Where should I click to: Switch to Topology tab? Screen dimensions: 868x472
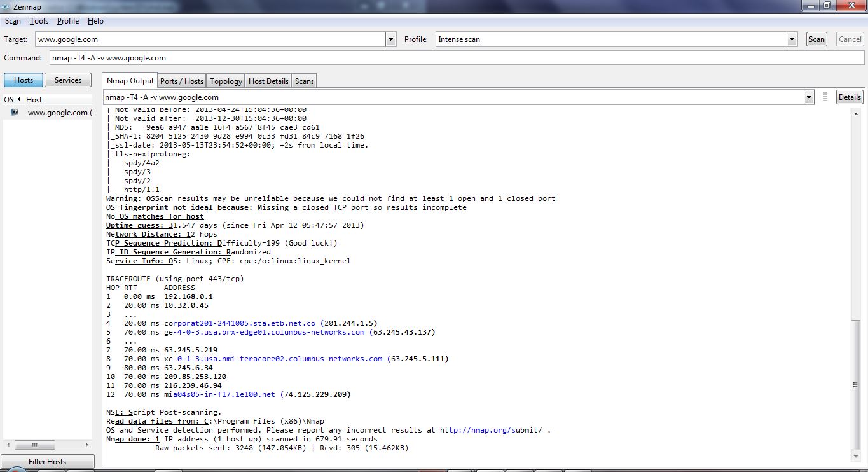point(226,81)
